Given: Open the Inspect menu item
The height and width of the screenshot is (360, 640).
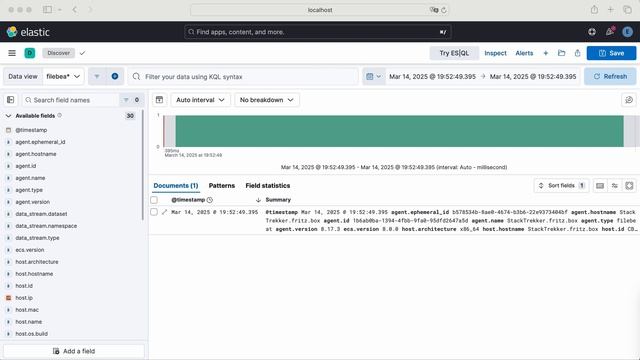Looking at the screenshot, I should (x=495, y=53).
